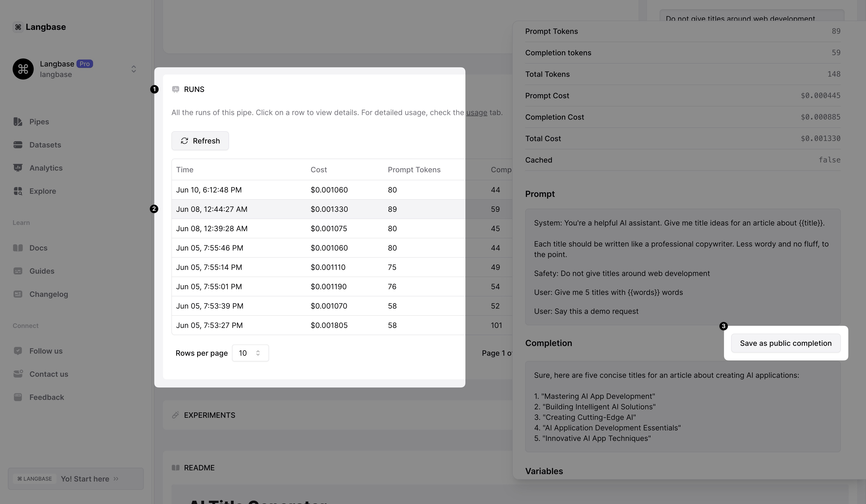Expand the EXPERIMENTS section
The image size is (866, 504).
pos(209,415)
